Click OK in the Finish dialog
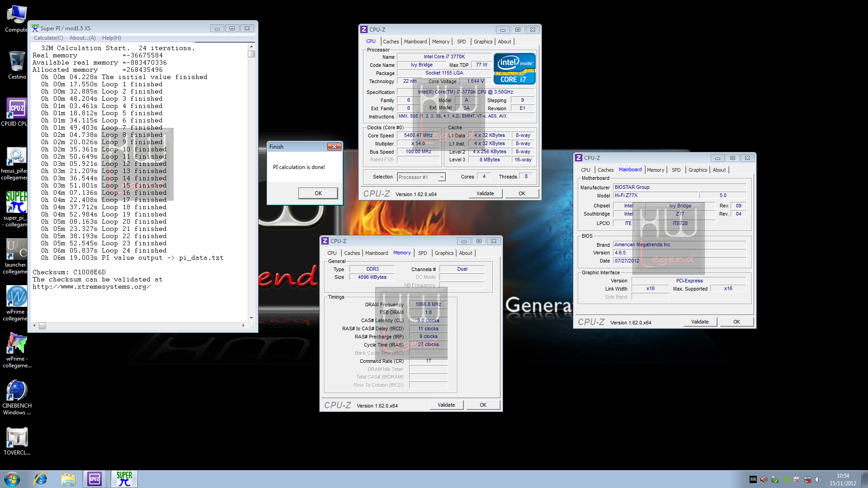The height and width of the screenshot is (488, 868). pyautogui.click(x=318, y=193)
